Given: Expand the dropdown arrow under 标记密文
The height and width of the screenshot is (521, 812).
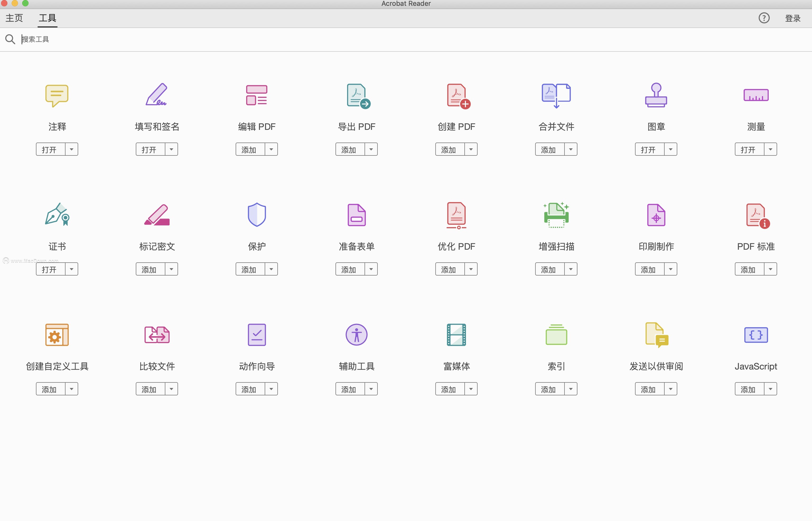Looking at the screenshot, I should click(x=171, y=269).
